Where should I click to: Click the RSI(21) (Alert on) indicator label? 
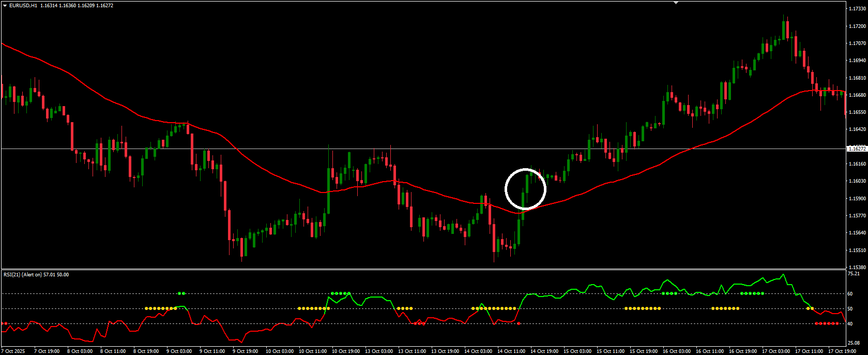pos(23,275)
